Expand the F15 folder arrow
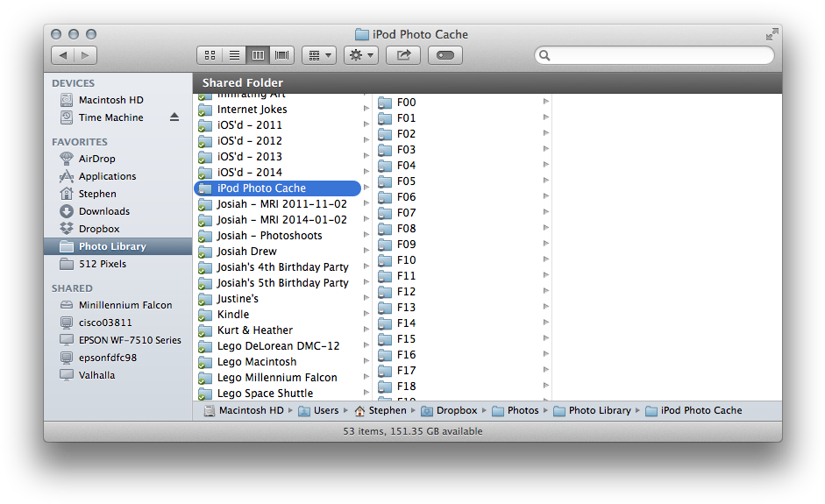825x504 pixels. coord(545,338)
